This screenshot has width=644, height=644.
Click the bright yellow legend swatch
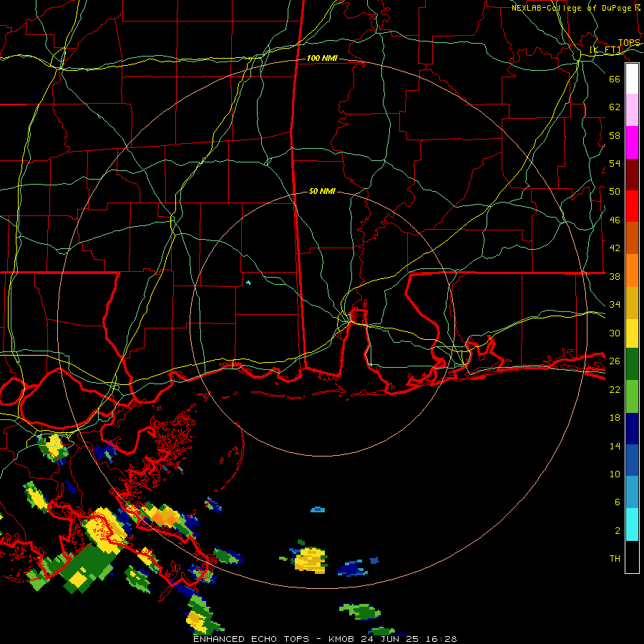[632, 333]
